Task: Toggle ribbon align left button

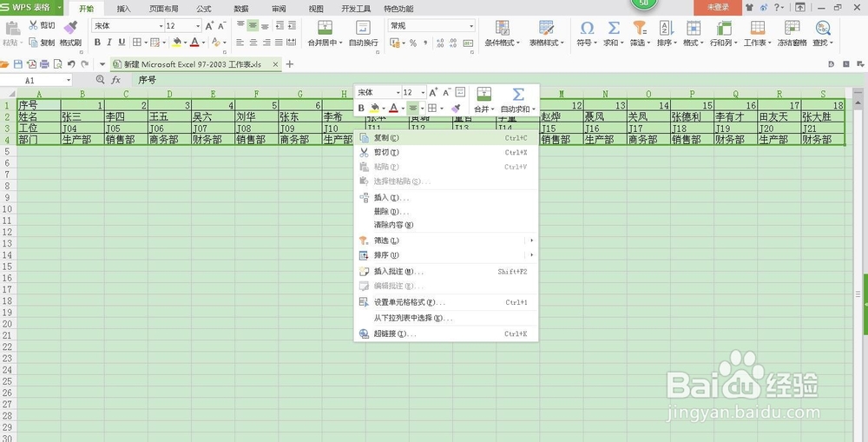Action: 240,42
